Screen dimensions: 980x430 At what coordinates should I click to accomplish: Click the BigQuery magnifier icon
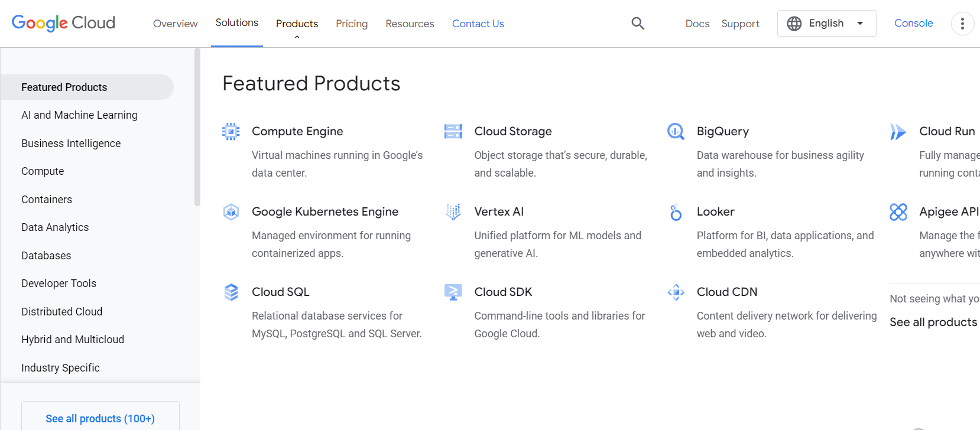point(676,131)
